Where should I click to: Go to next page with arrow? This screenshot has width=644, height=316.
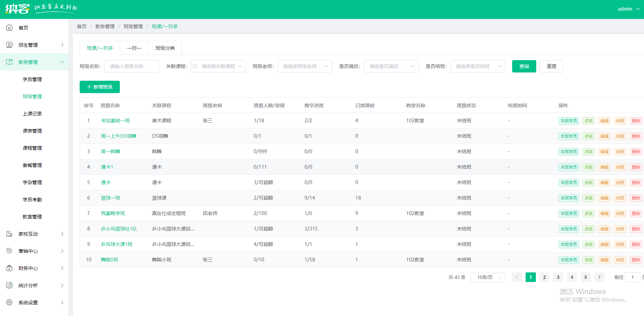click(x=599, y=277)
